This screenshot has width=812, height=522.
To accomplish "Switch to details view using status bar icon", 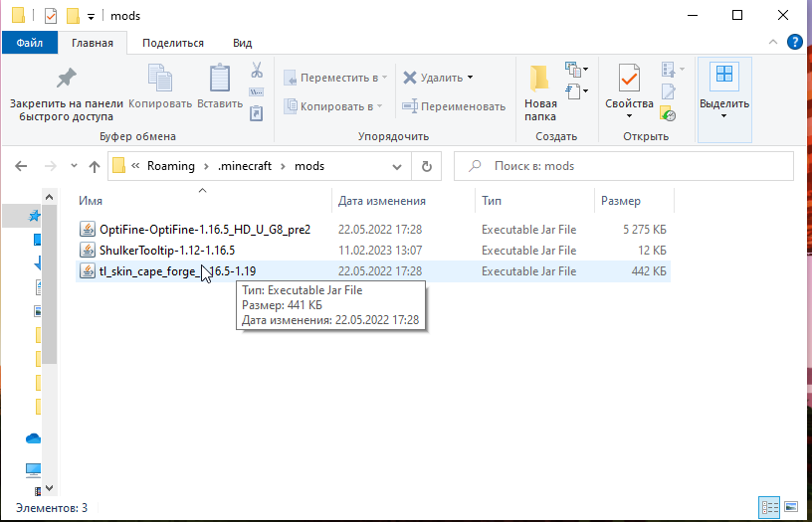I will point(769,507).
